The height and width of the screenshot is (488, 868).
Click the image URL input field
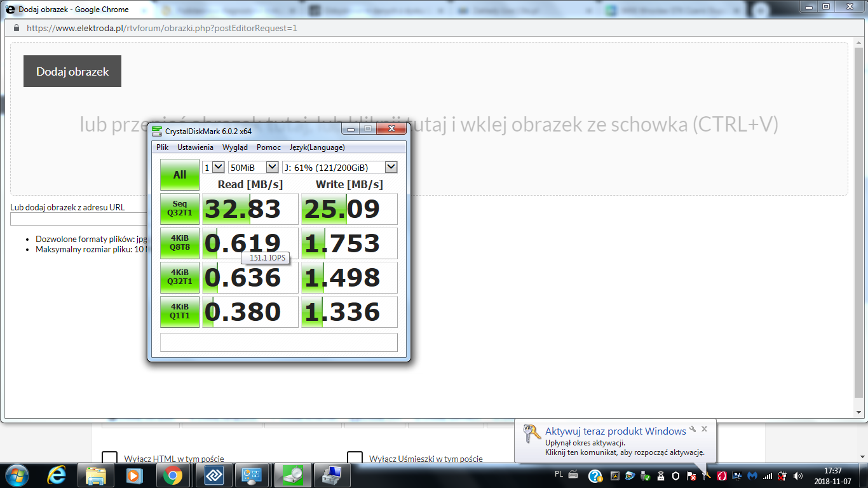click(x=79, y=219)
